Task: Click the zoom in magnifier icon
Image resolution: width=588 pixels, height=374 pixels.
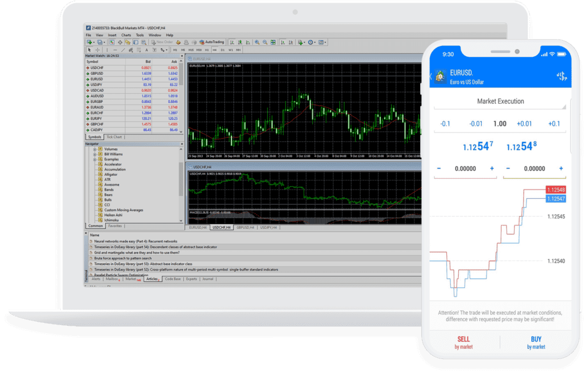Action: pos(256,42)
